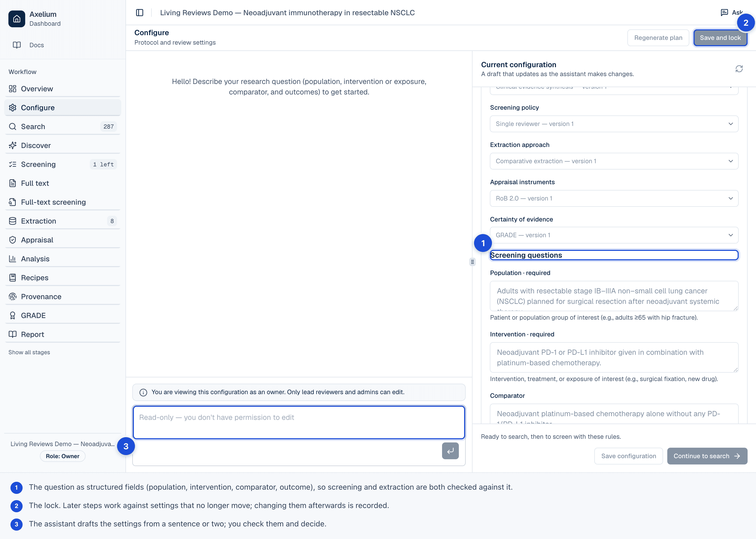Toggle the sidebar panel icon
The width and height of the screenshot is (756, 539).
(140, 13)
